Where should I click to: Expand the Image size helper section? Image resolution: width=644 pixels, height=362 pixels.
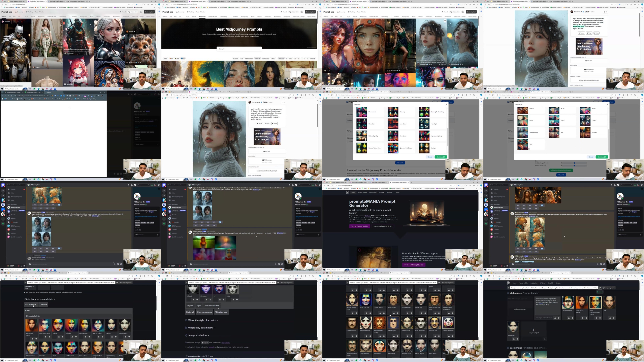point(198,335)
